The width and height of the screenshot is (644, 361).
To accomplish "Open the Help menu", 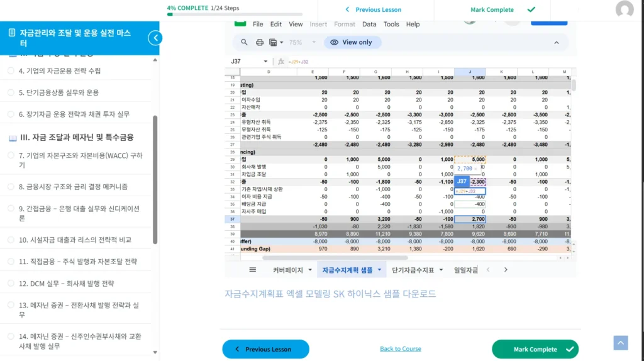I will 413,25.
